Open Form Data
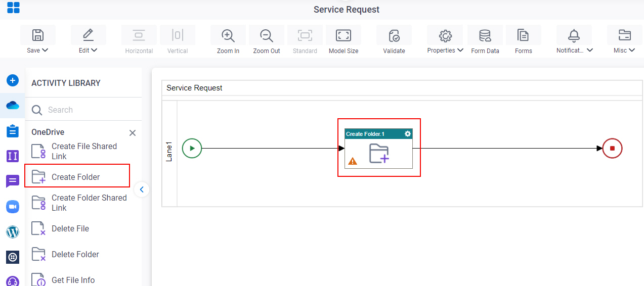644x286 pixels. [x=485, y=40]
